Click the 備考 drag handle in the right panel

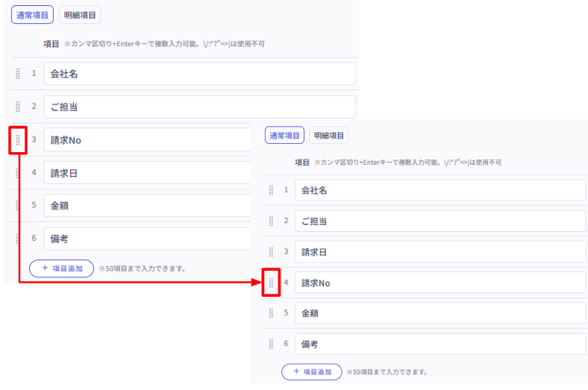tap(271, 345)
